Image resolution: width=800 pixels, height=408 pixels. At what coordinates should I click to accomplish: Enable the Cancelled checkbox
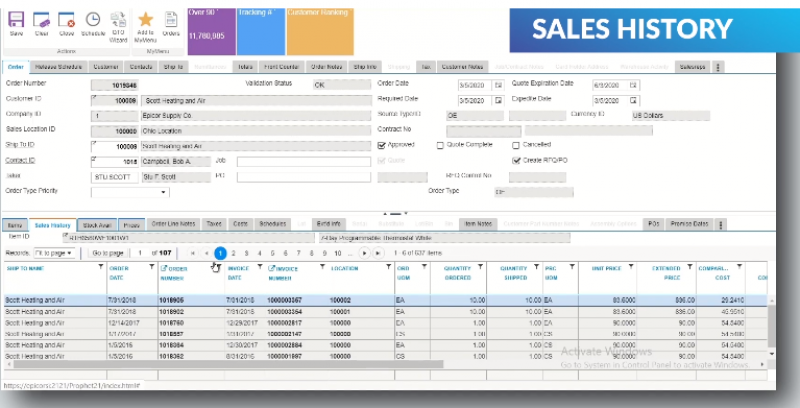[516, 145]
